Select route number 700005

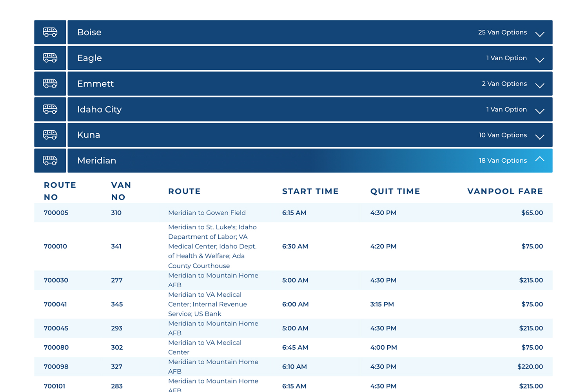click(56, 213)
